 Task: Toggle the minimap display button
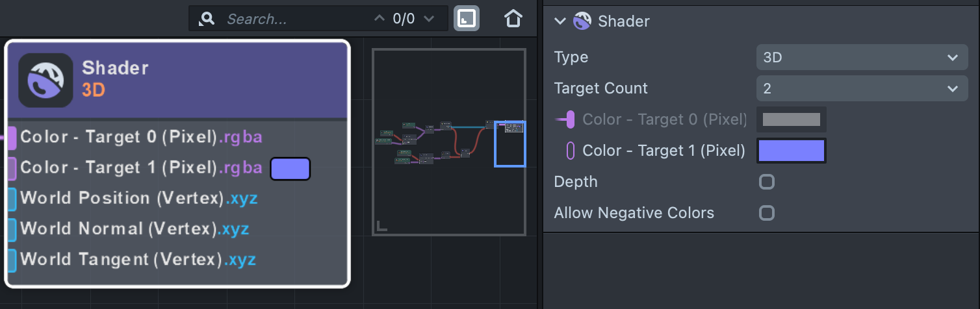coord(466,18)
